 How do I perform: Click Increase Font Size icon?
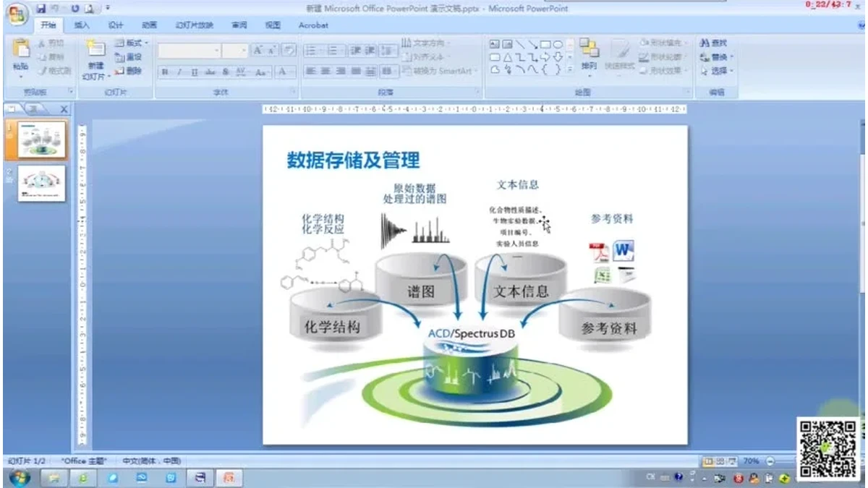[258, 51]
